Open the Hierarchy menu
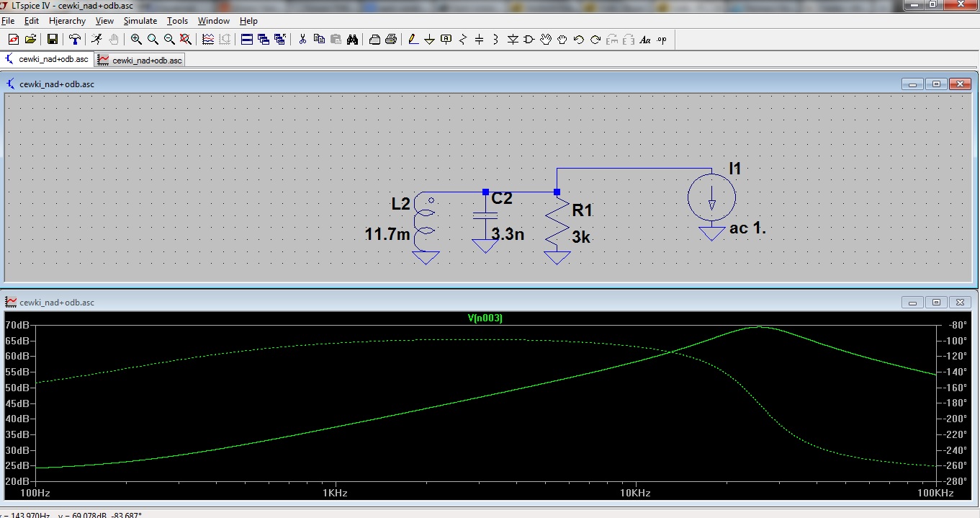The image size is (980, 518). (67, 21)
